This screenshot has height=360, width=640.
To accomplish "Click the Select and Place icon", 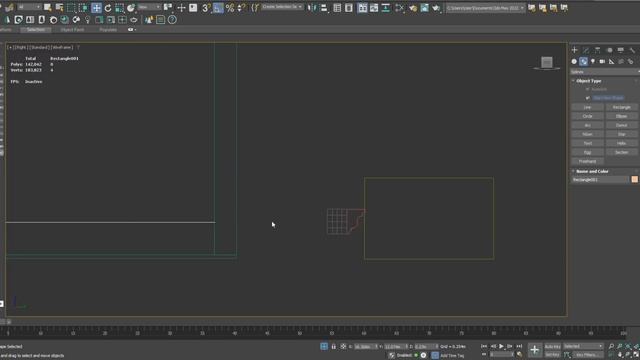I will (x=131, y=8).
